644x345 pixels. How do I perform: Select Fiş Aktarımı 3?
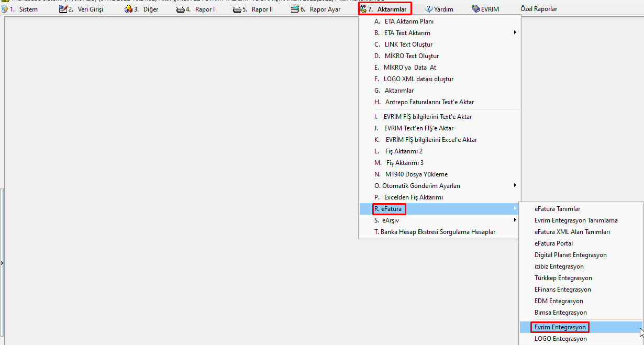click(439, 163)
